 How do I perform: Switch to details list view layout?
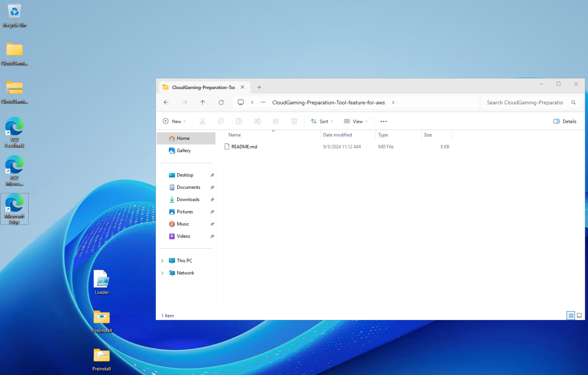[570, 315]
